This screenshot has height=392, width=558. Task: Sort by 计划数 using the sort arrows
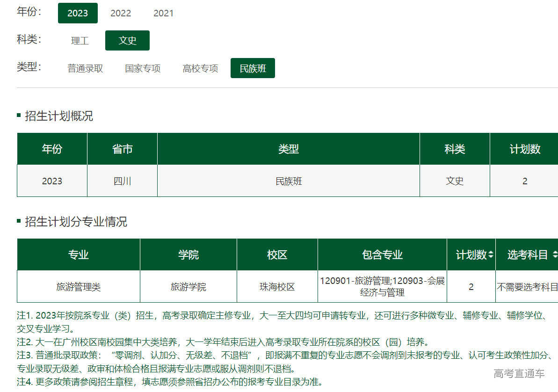click(x=491, y=255)
